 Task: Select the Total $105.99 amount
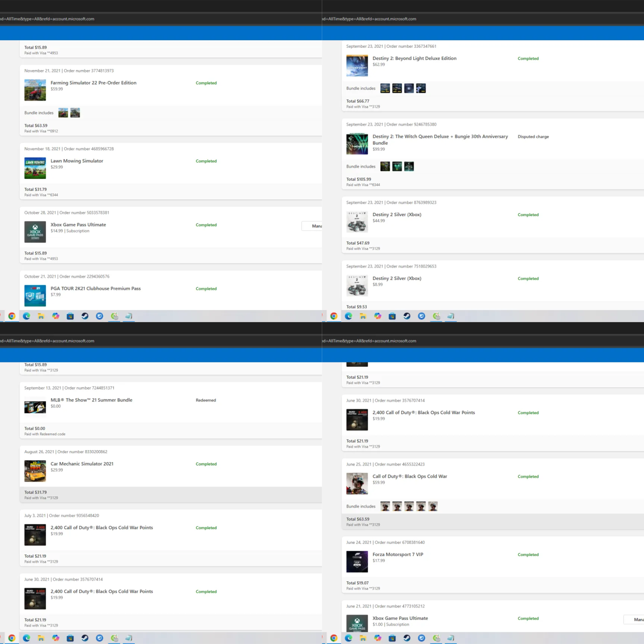(x=358, y=179)
